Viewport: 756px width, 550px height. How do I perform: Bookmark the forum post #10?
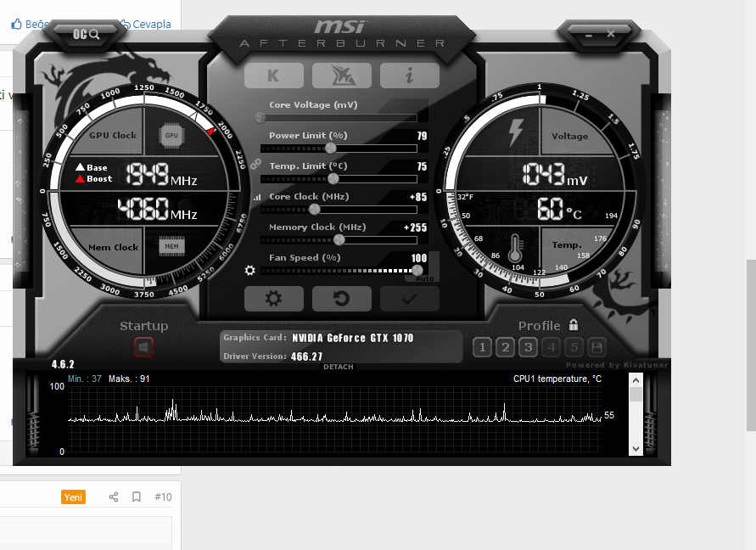click(137, 497)
